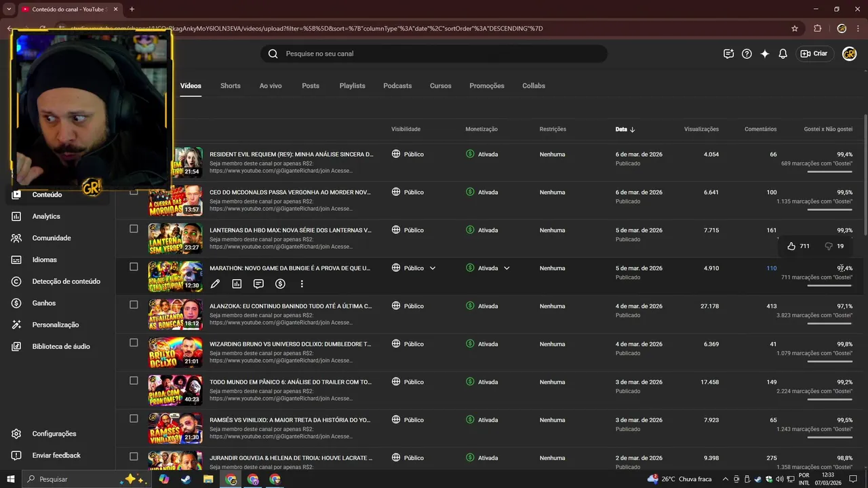This screenshot has height=488, width=868.
Task: Open Steam from the taskbar
Action: (x=186, y=479)
